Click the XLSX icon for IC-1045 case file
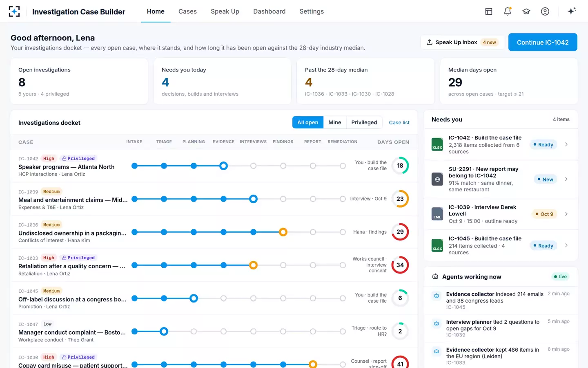Viewport: 588px width, 368px height. [437, 245]
